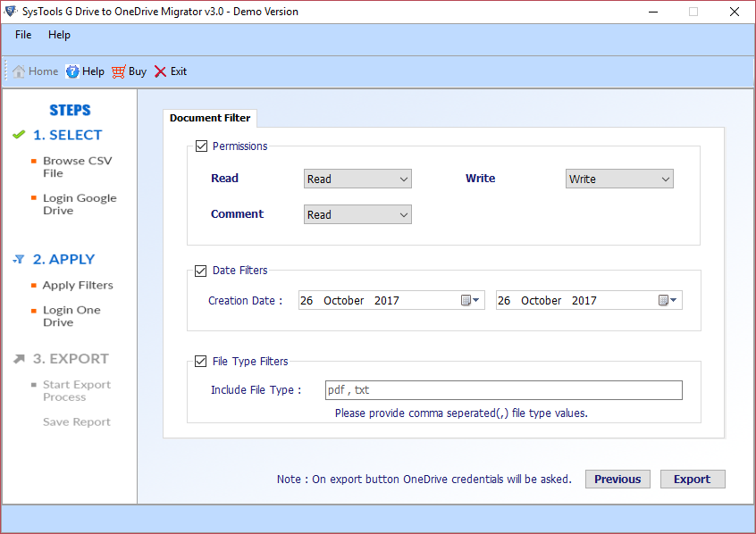This screenshot has height=534, width=756.
Task: Click the filter funnel icon beside 2. APPLY
Action: click(19, 259)
